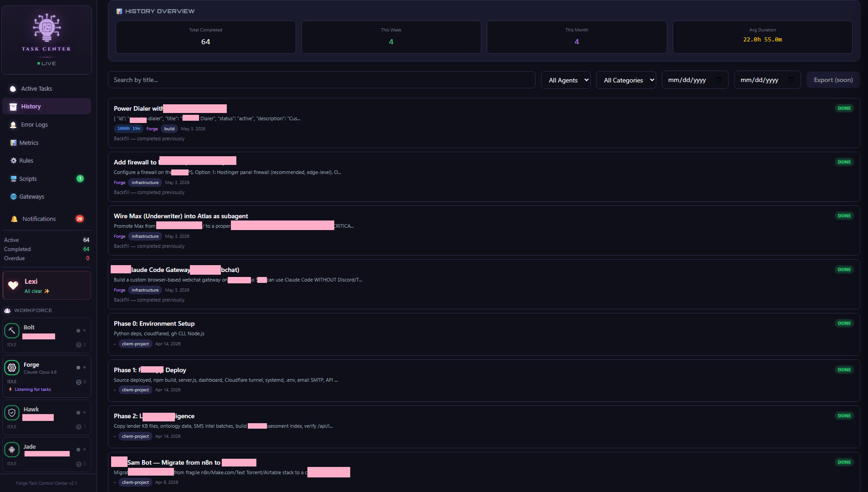The image size is (868, 492).
Task: Go to Metrics page
Action: (46, 143)
